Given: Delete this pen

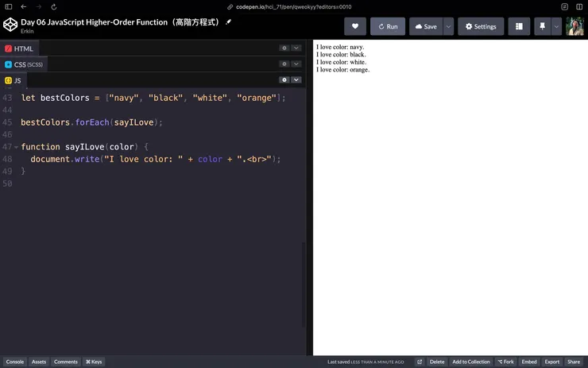Looking at the screenshot, I should point(437,362).
